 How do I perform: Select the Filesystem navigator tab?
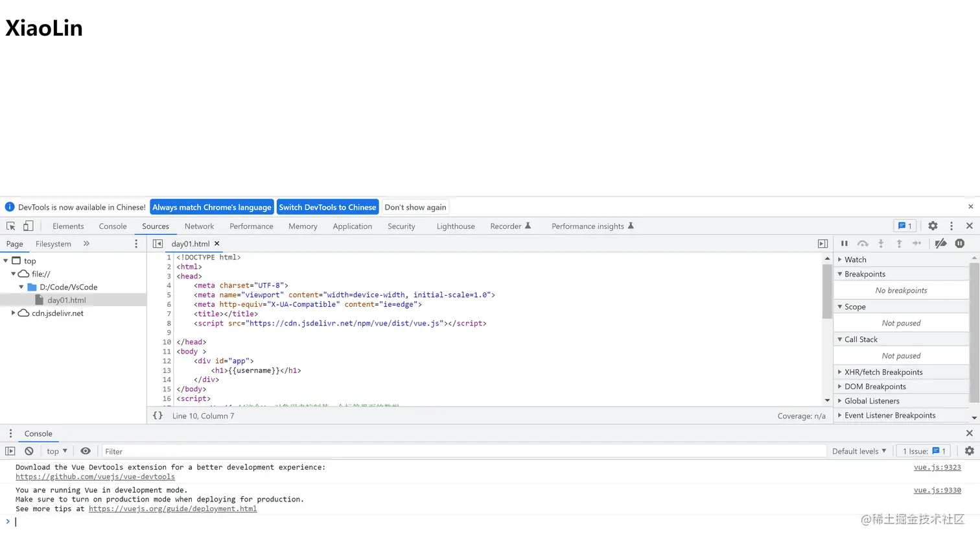53,244
